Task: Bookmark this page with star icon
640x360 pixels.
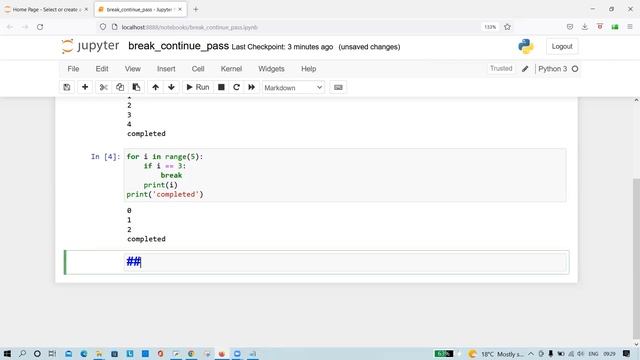Action: 507,27
